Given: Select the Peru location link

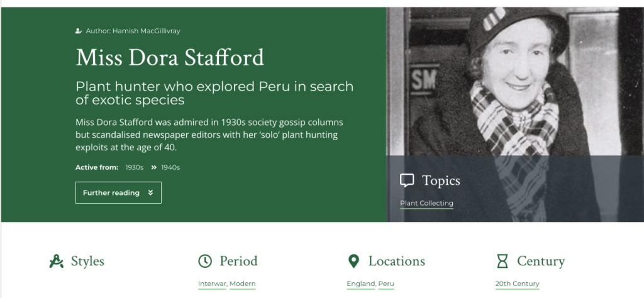Looking at the screenshot, I should [x=387, y=284].
